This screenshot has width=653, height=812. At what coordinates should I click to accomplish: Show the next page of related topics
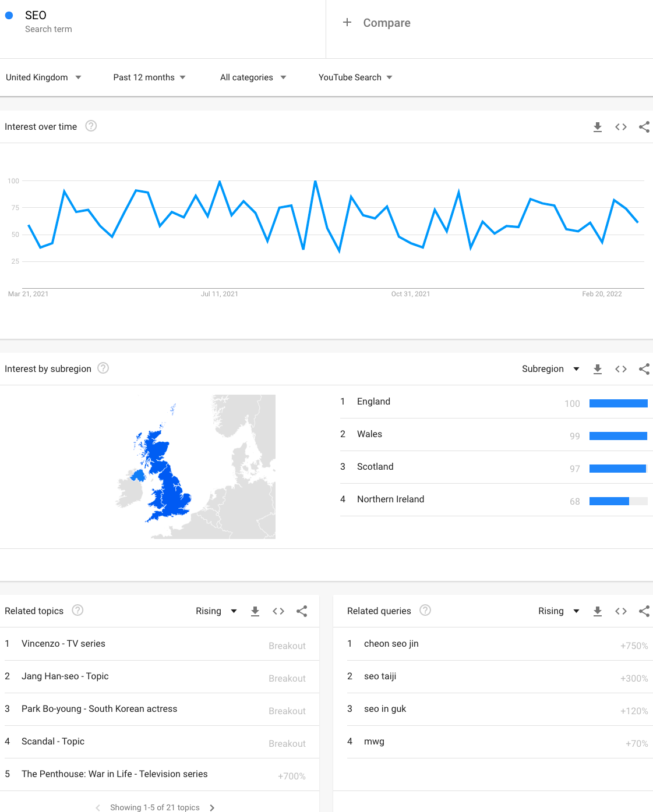tap(213, 807)
